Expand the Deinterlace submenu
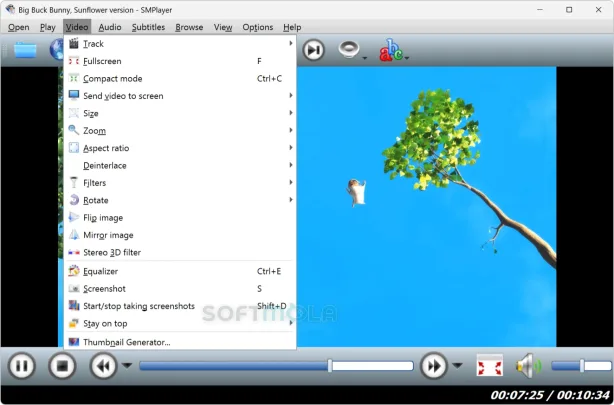The width and height of the screenshot is (614, 405). point(180,165)
